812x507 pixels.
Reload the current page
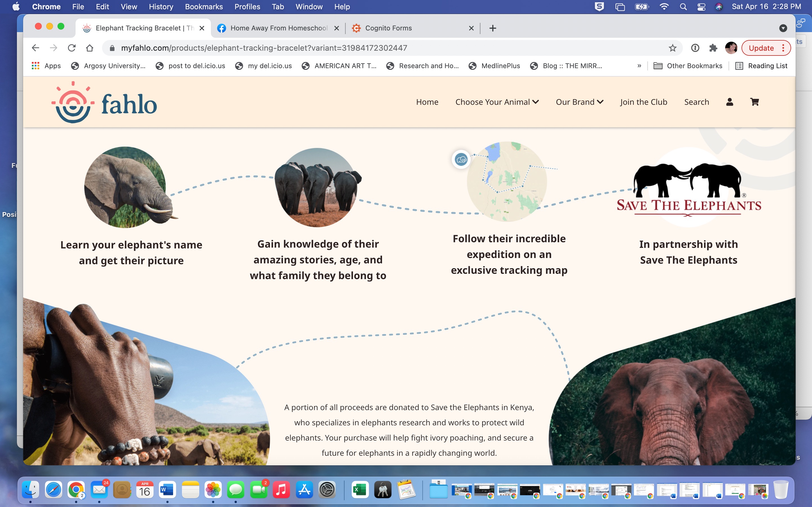tap(71, 48)
